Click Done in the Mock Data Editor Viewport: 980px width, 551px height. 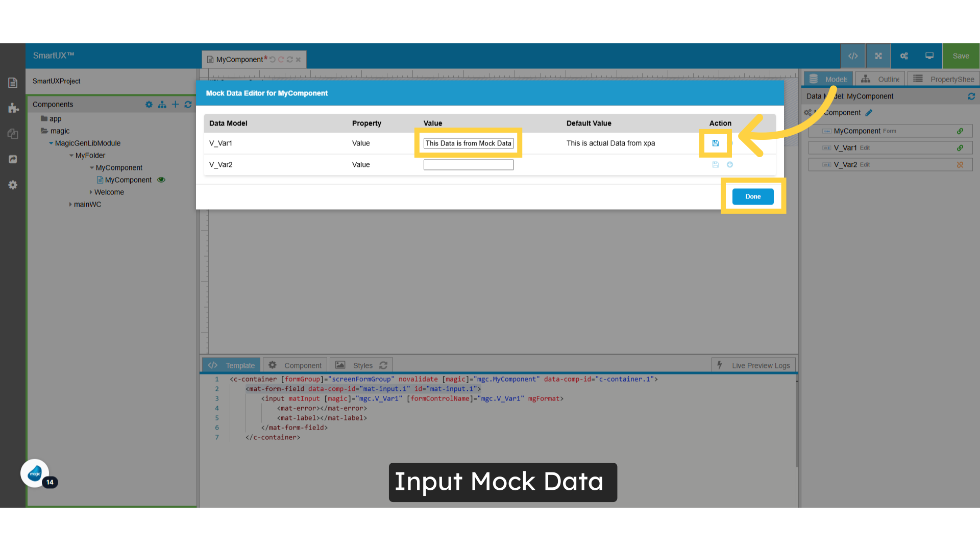pyautogui.click(x=752, y=196)
